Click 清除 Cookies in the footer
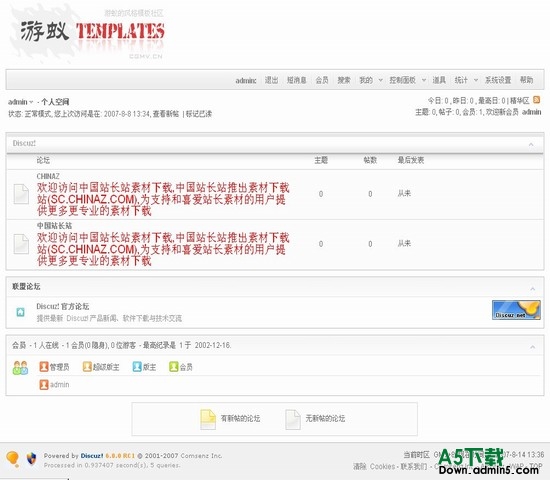The width and height of the screenshot is (550, 480). point(374,467)
